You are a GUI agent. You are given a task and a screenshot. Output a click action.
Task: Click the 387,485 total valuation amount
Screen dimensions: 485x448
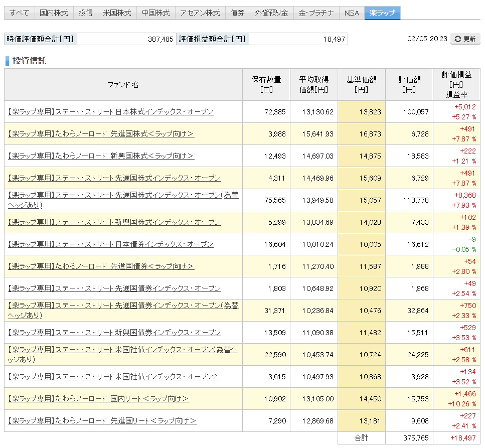160,39
